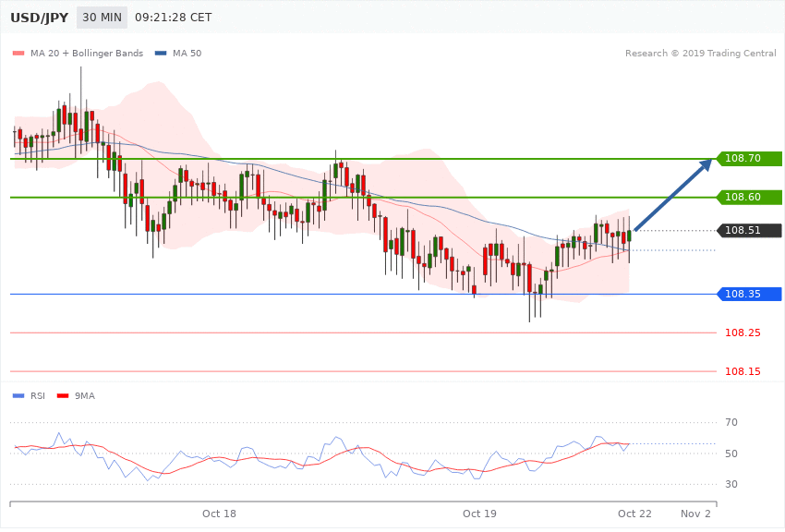Image resolution: width=785 pixels, height=532 pixels.
Task: Click the USD/JPY symbol title
Action: 39,18
